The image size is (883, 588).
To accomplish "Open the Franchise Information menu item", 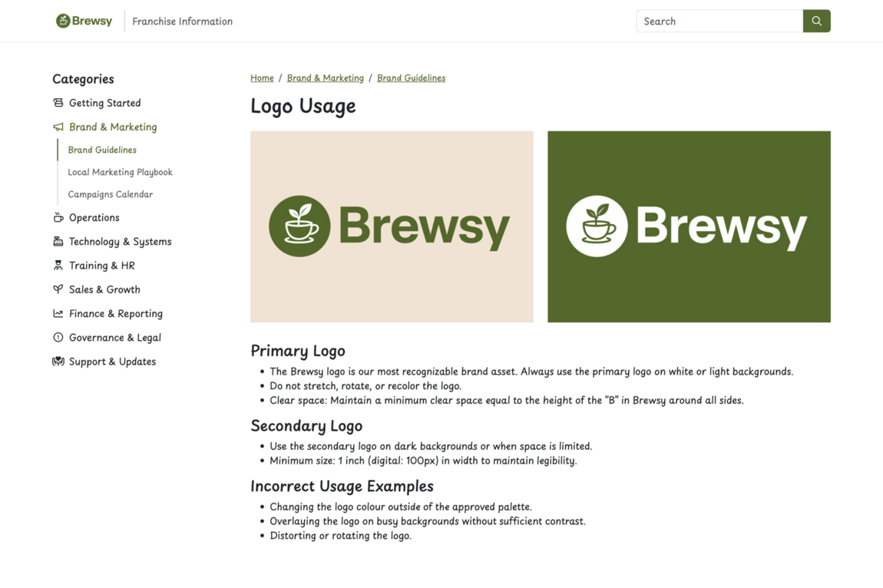I will [x=182, y=21].
